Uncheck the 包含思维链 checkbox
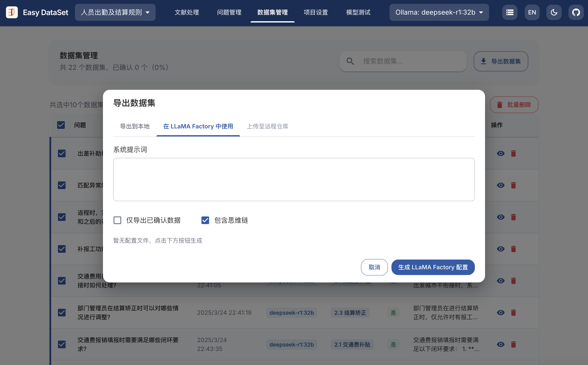 [x=205, y=220]
